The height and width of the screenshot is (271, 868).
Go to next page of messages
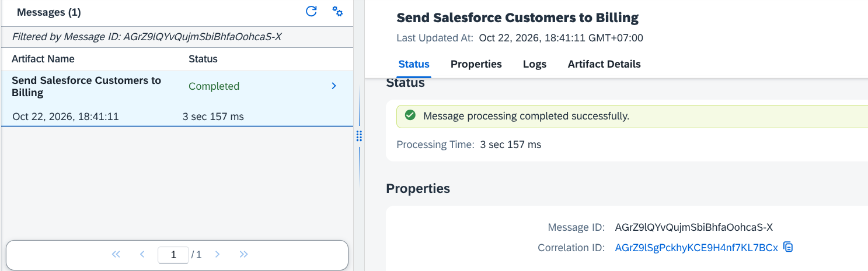click(x=217, y=254)
